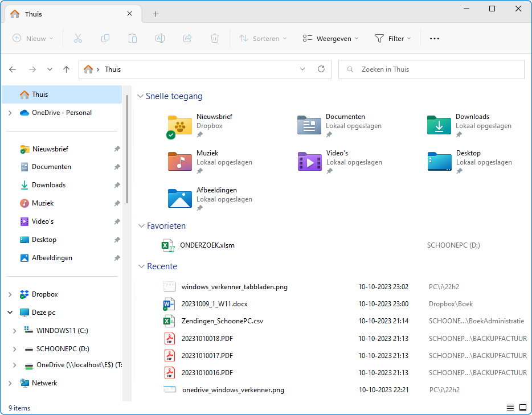Click the Share icon in toolbar
532x415 pixels.
point(187,38)
